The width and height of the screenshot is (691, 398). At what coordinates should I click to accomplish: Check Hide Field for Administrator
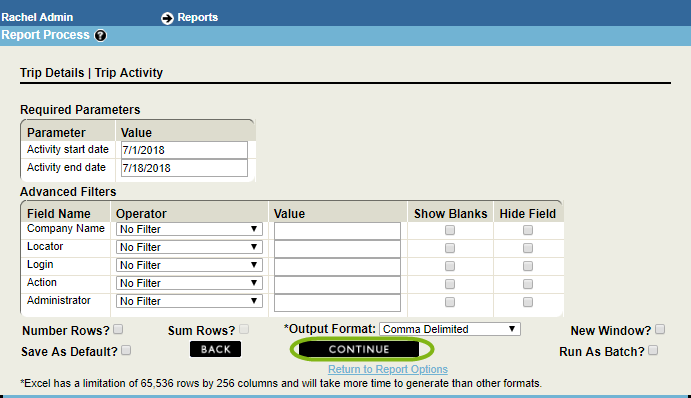(x=528, y=302)
